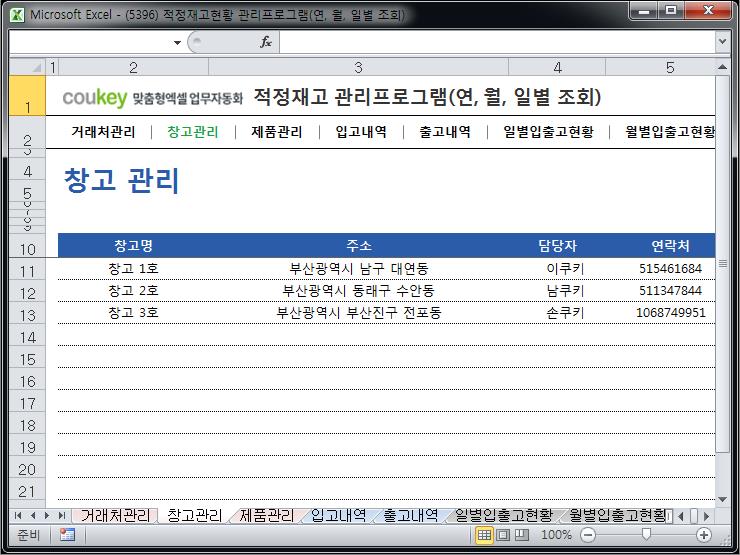Open the 거래처관리 navigation link
This screenshot has height=555, width=740.
103,132
